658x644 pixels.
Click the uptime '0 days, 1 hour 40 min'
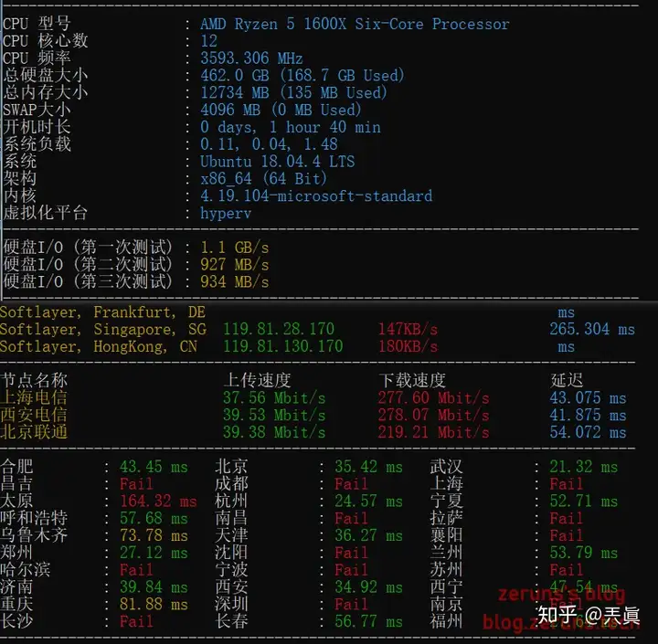291,127
